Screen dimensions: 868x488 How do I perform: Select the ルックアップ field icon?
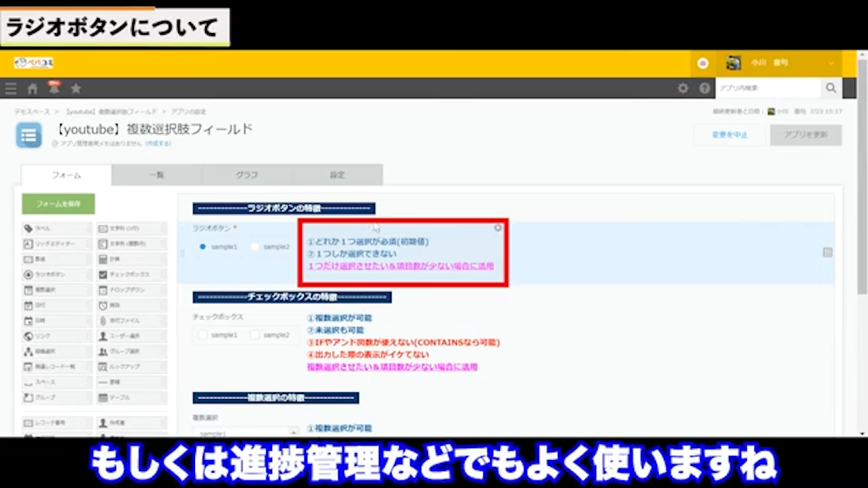[125, 364]
